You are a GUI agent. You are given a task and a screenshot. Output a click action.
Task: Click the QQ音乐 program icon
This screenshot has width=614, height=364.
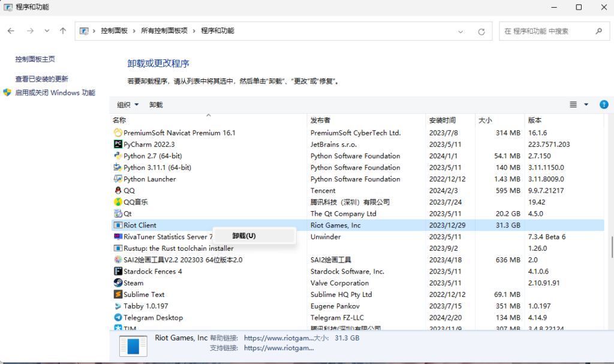point(118,202)
